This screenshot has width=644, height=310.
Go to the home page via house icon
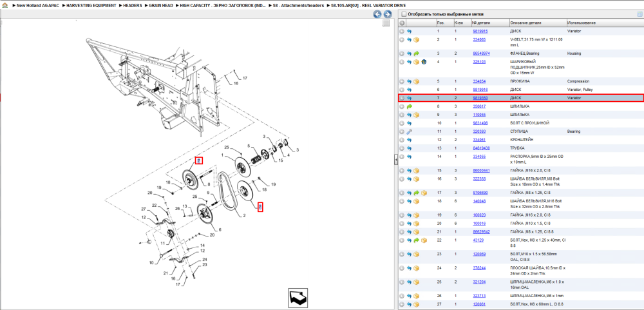tap(5, 6)
